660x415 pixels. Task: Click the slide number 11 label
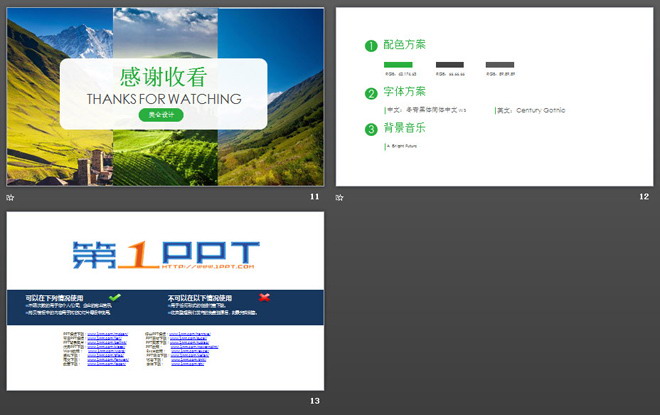click(x=314, y=197)
